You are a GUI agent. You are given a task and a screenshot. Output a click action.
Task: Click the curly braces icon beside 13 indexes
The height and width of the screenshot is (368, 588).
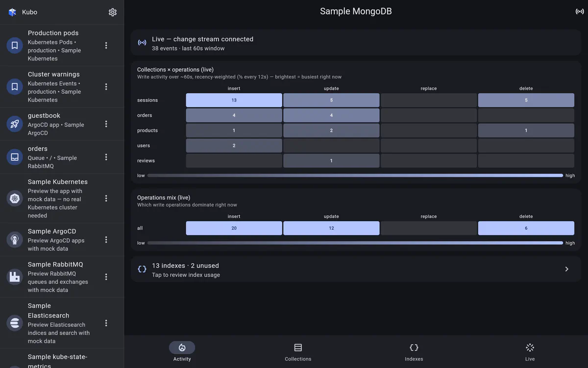point(142,269)
